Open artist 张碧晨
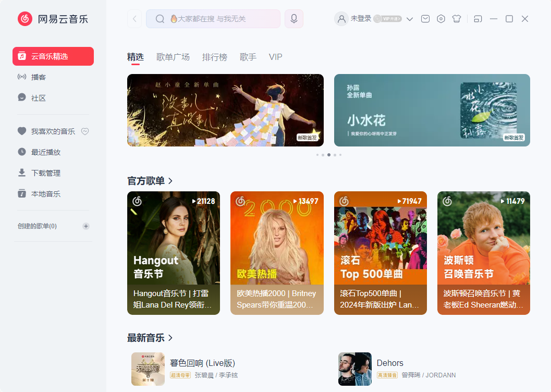The image size is (551, 392). (x=204, y=375)
